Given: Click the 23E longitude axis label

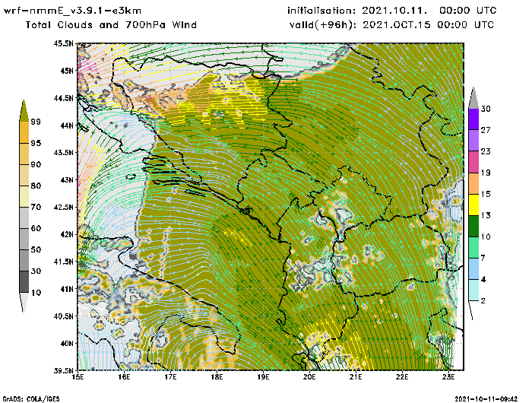Looking at the screenshot, I should pos(448,377).
